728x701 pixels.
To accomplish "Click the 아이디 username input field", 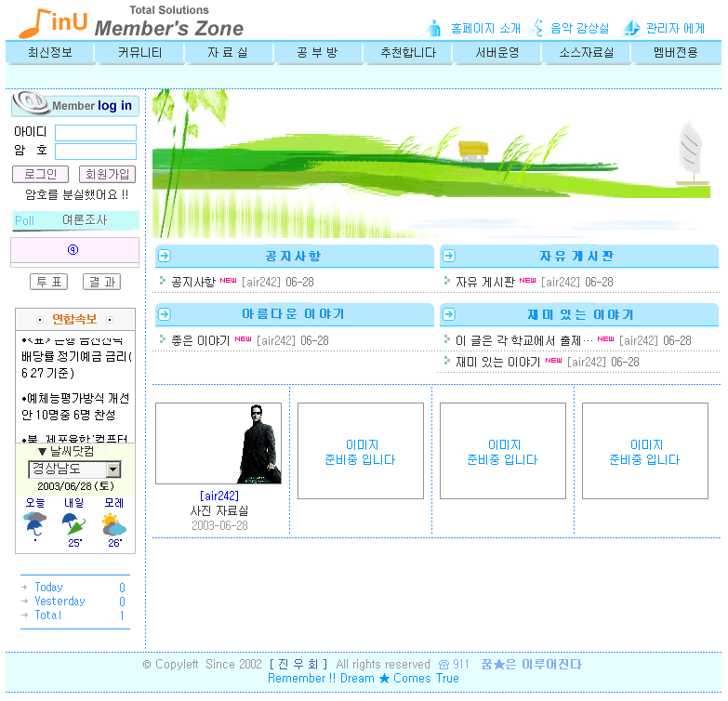I will 95,133.
